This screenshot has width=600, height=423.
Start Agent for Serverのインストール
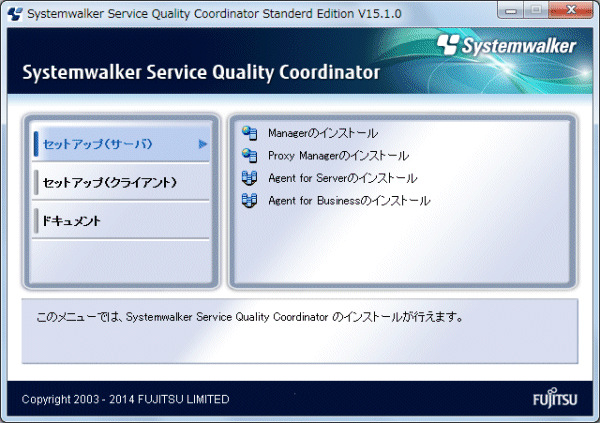342,178
